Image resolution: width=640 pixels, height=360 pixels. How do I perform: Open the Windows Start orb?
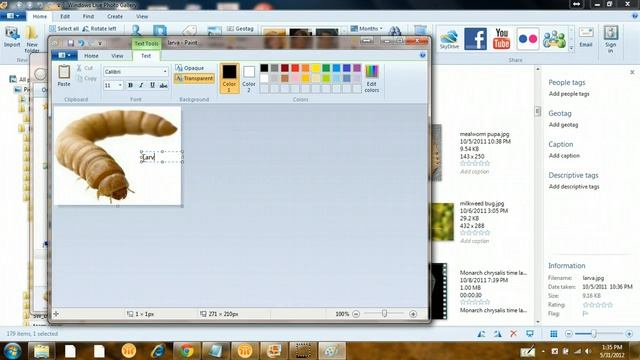tap(12, 351)
